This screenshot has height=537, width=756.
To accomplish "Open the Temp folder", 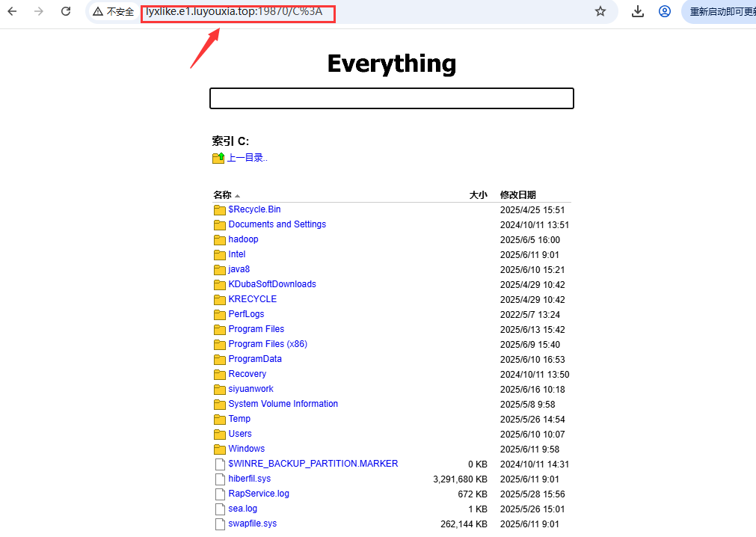I will pos(239,418).
